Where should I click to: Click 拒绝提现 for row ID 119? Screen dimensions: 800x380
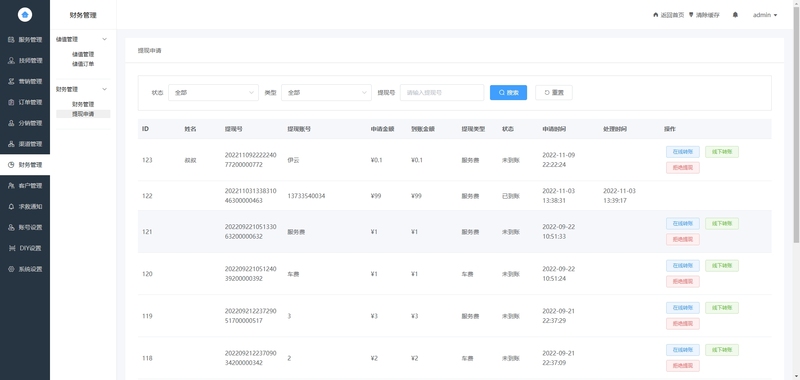tap(683, 324)
